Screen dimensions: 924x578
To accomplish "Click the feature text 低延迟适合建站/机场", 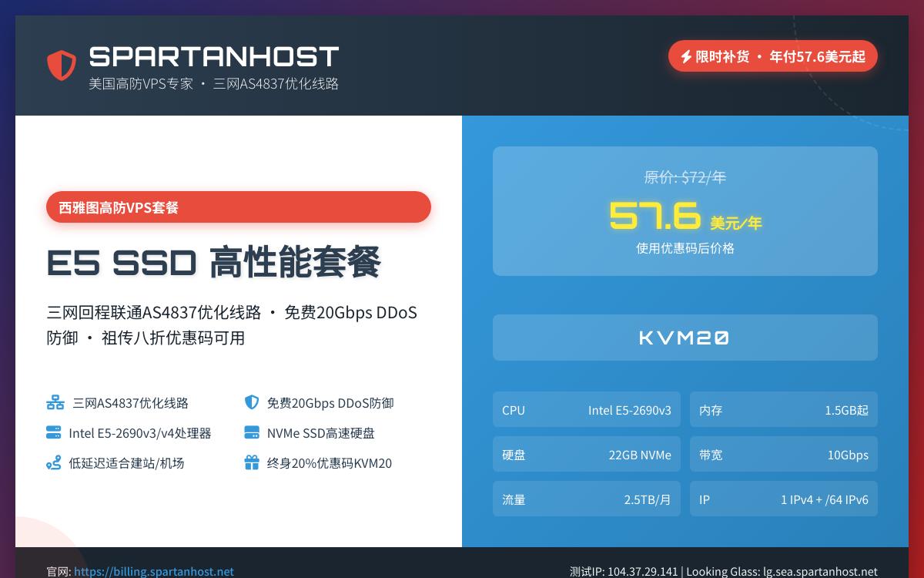I will click(x=126, y=463).
